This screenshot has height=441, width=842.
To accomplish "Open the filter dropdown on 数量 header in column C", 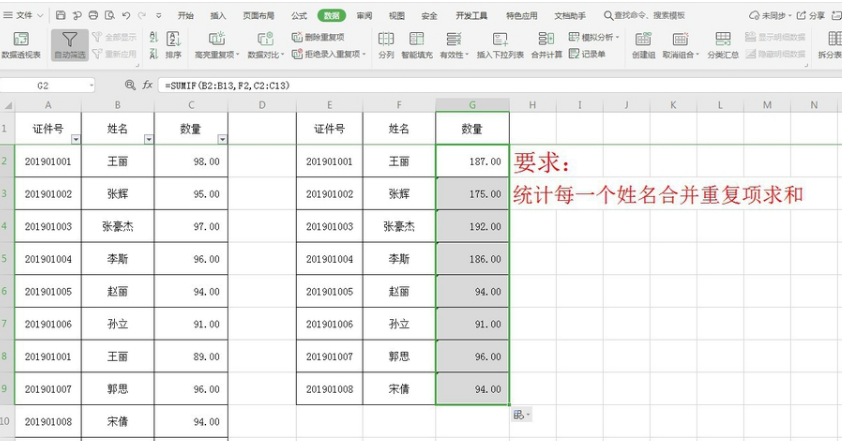I will pyautogui.click(x=222, y=140).
